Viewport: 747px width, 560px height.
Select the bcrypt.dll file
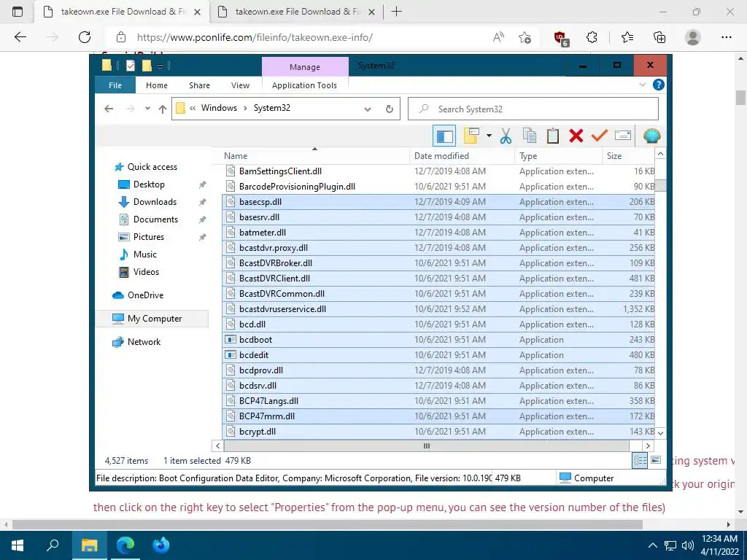(x=438, y=432)
